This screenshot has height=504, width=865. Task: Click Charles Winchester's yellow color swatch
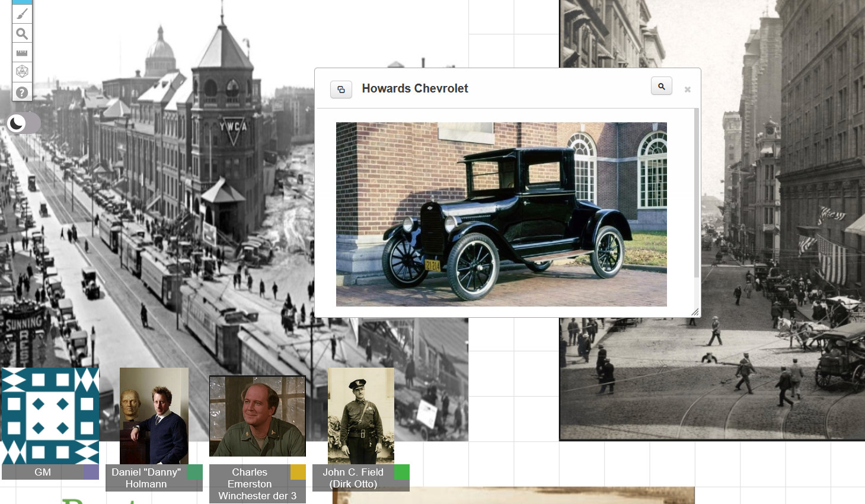(x=298, y=473)
